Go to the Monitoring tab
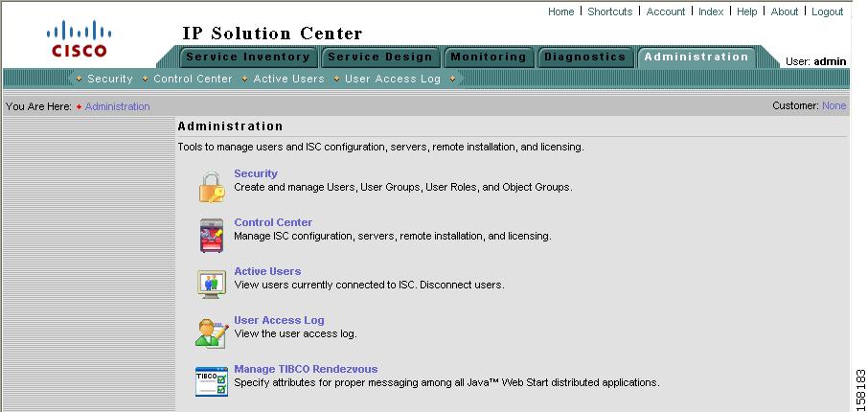Viewport: 868px width, 412px height. tap(489, 57)
